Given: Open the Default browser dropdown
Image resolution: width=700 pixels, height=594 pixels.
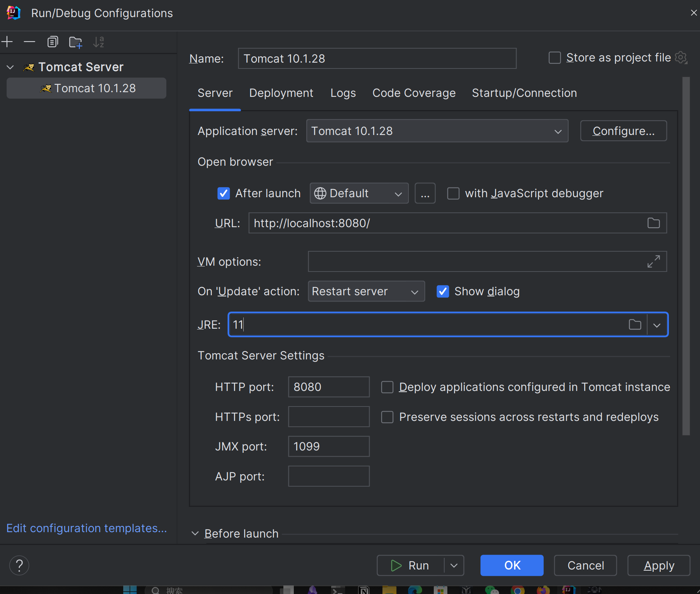Looking at the screenshot, I should click(359, 193).
